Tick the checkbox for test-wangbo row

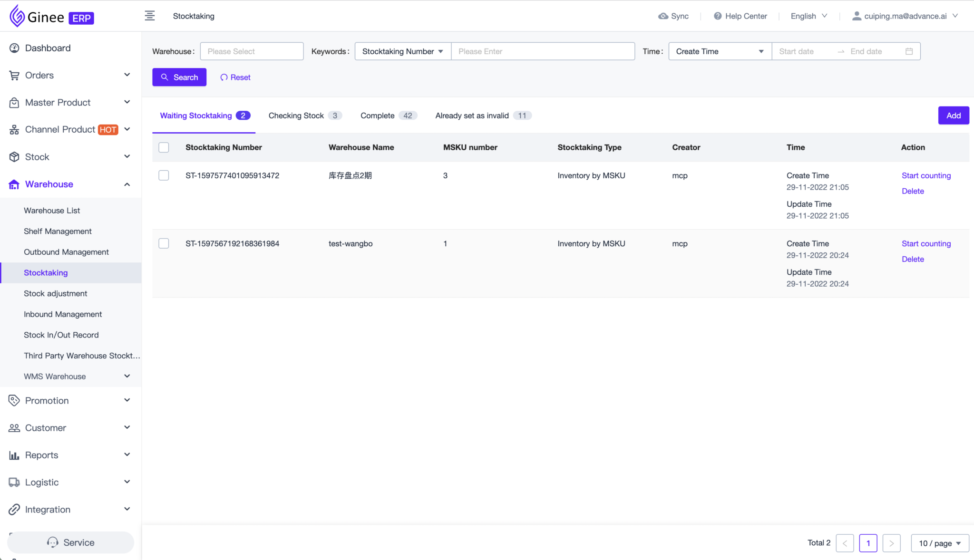coord(164,243)
